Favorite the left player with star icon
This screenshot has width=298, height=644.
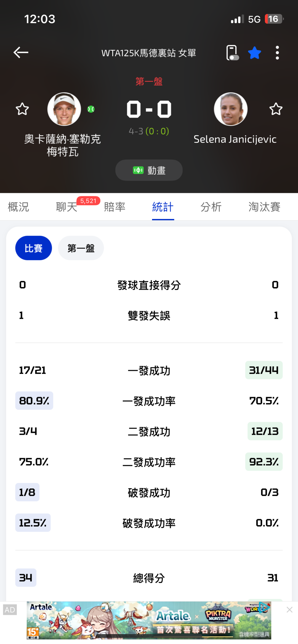pos(22,109)
